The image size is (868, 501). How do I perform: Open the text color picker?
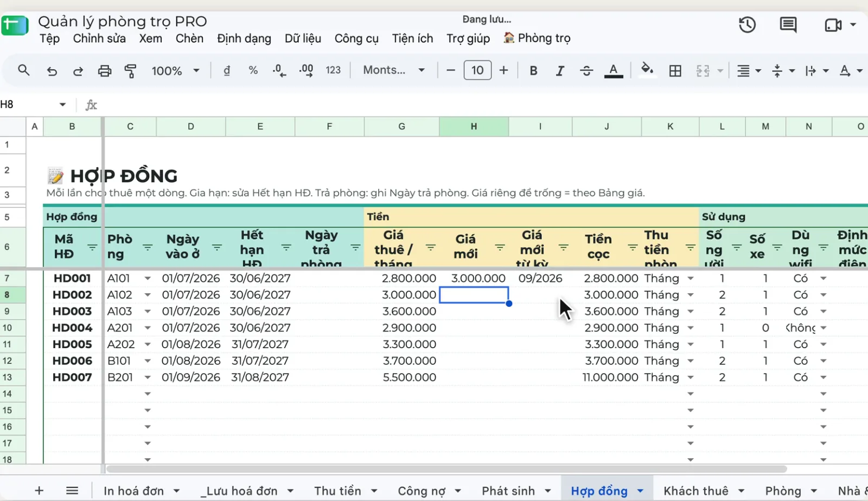pos(614,70)
